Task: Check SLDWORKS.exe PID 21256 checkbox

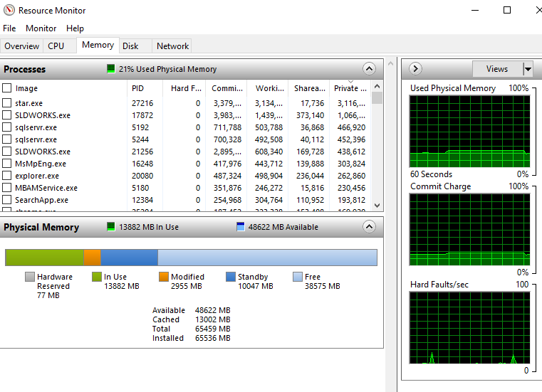Action: [x=6, y=152]
